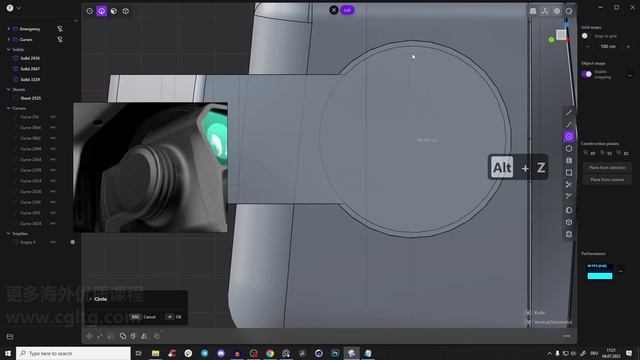Screen dimensions: 640x360
Task: Select the Line tool in right toolbar
Action: pyautogui.click(x=569, y=113)
